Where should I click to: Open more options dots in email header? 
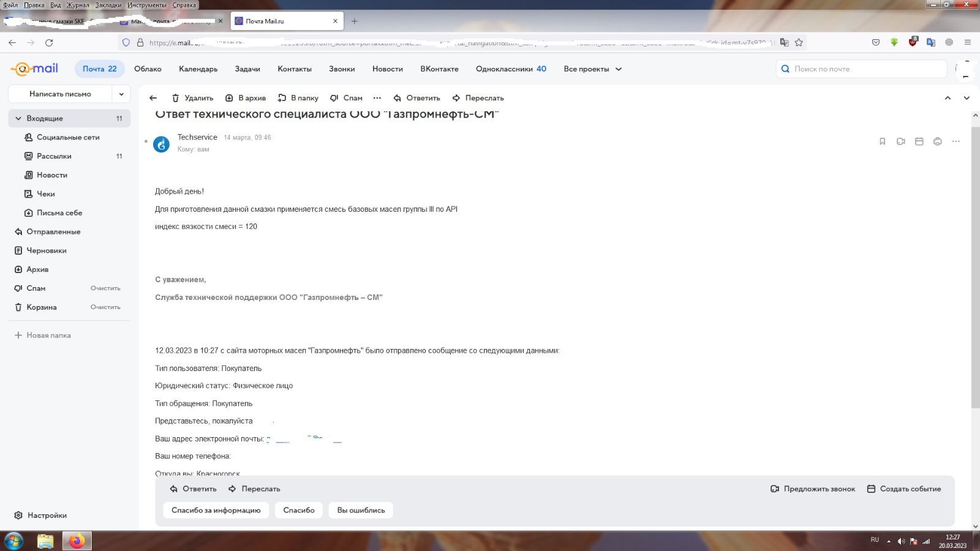pyautogui.click(x=956, y=141)
